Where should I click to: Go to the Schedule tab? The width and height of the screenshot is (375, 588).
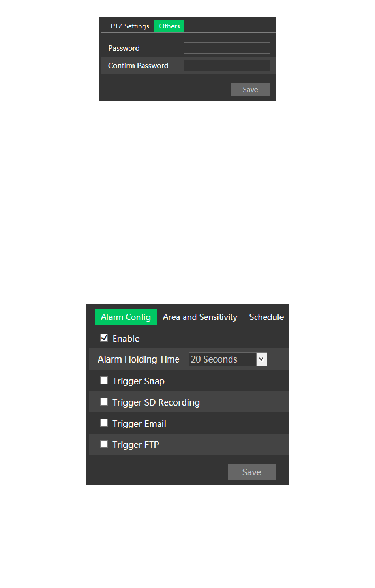click(x=266, y=317)
